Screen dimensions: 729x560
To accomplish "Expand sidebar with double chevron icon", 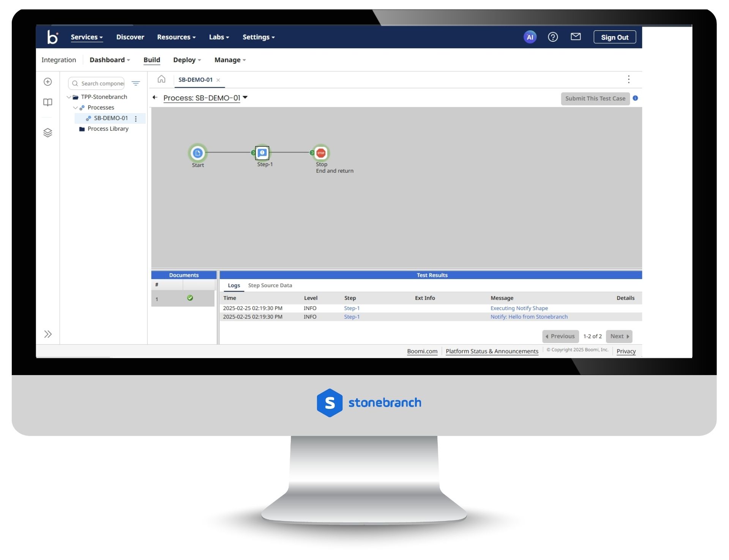I will (x=48, y=334).
